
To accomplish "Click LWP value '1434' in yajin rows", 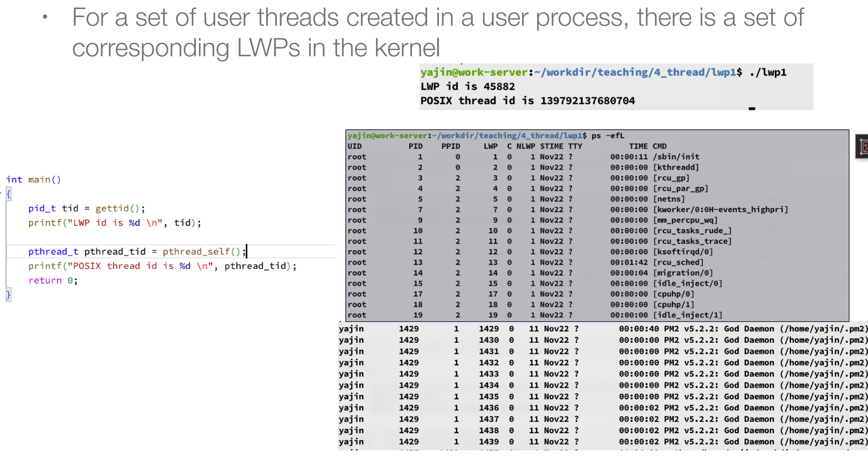I will (x=489, y=386).
